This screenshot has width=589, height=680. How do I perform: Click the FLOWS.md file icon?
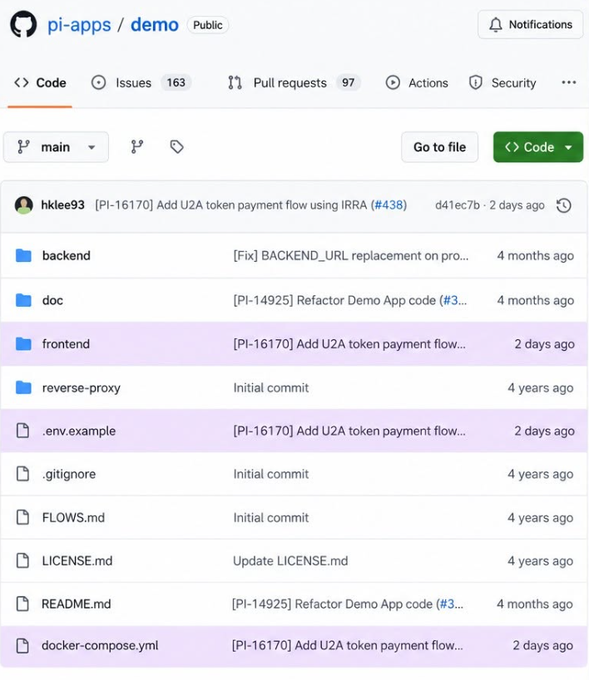[23, 517]
